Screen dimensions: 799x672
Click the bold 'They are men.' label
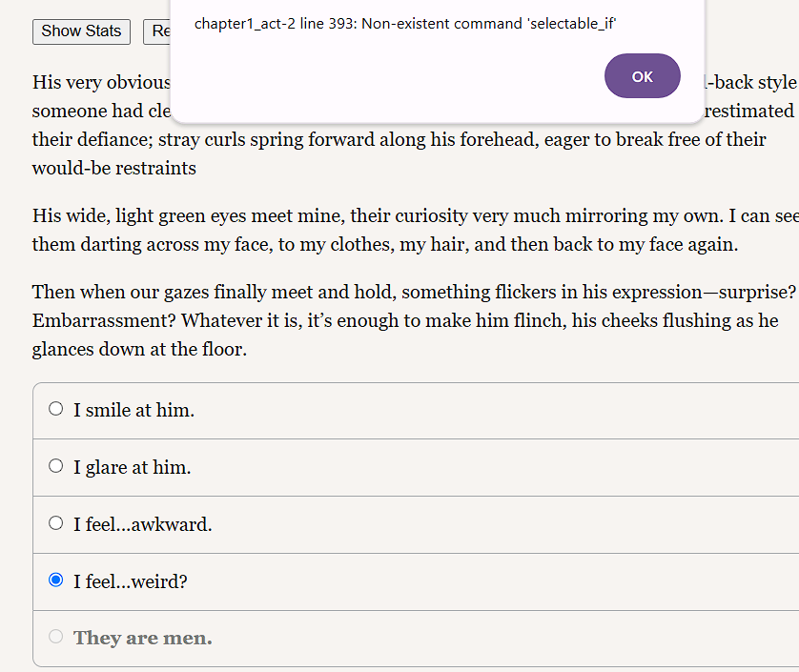coord(142,639)
